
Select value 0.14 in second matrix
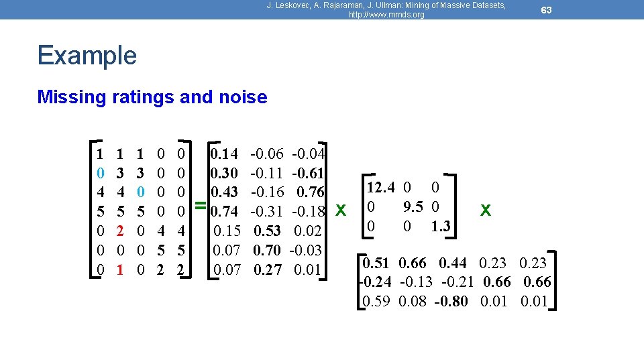[x=224, y=154]
